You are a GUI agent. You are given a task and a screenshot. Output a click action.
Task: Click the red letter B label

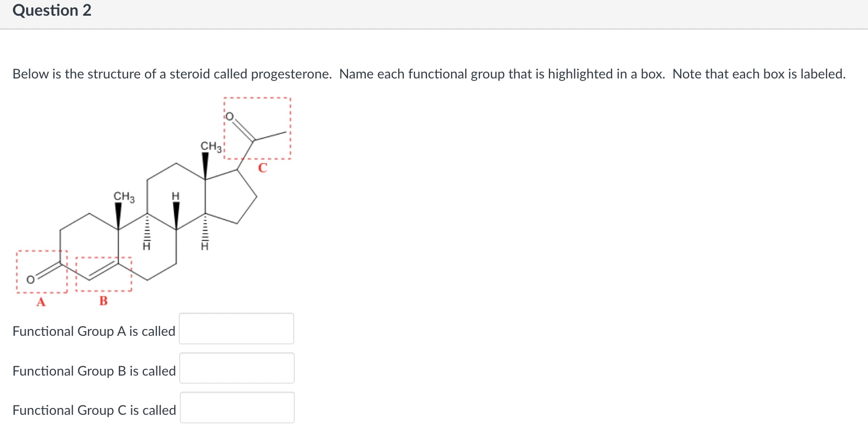[103, 301]
